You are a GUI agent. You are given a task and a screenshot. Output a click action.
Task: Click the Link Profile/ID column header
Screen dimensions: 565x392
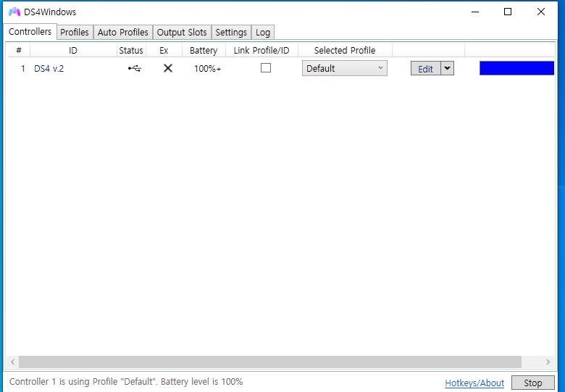click(261, 51)
